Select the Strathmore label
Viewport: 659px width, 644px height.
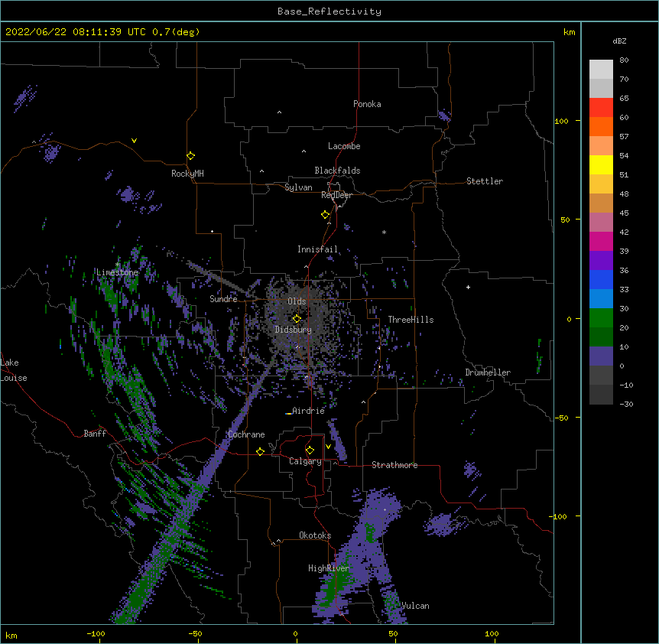394,465
